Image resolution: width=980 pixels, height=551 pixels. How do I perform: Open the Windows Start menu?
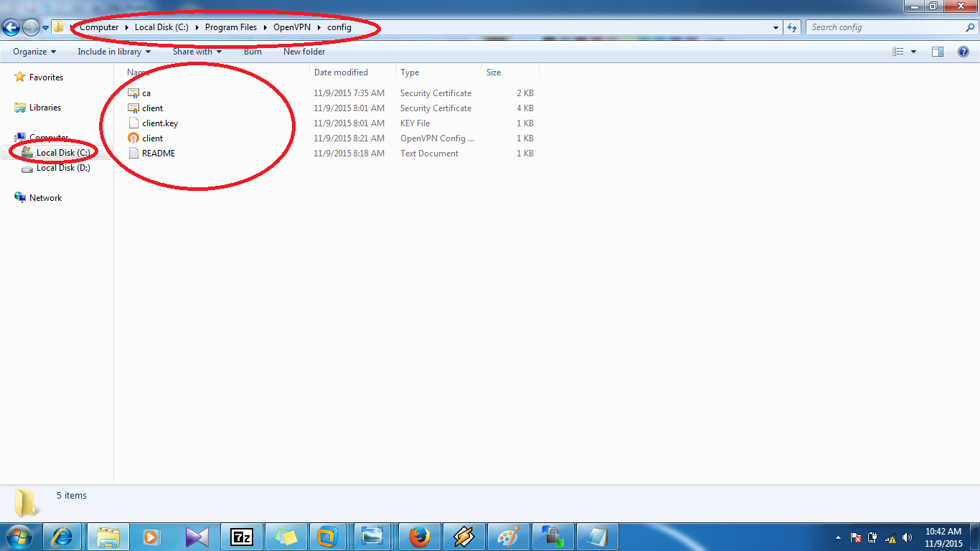pos(18,537)
